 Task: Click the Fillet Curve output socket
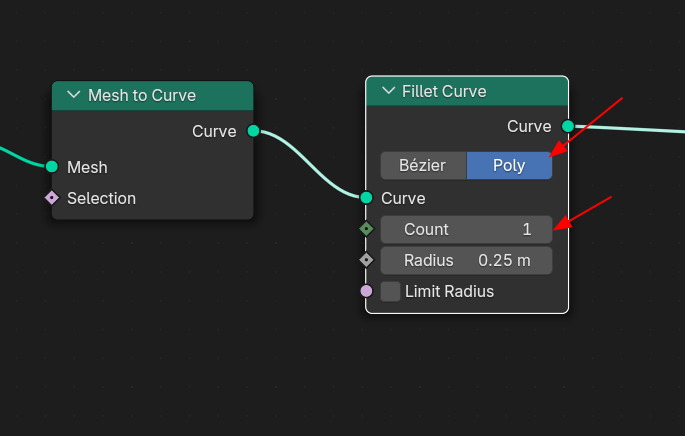[x=568, y=126]
